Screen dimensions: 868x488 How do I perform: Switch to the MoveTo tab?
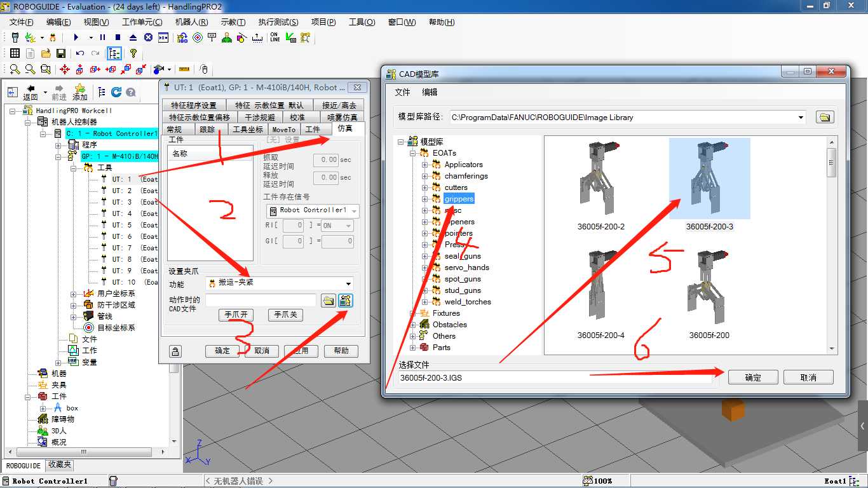[x=283, y=129]
